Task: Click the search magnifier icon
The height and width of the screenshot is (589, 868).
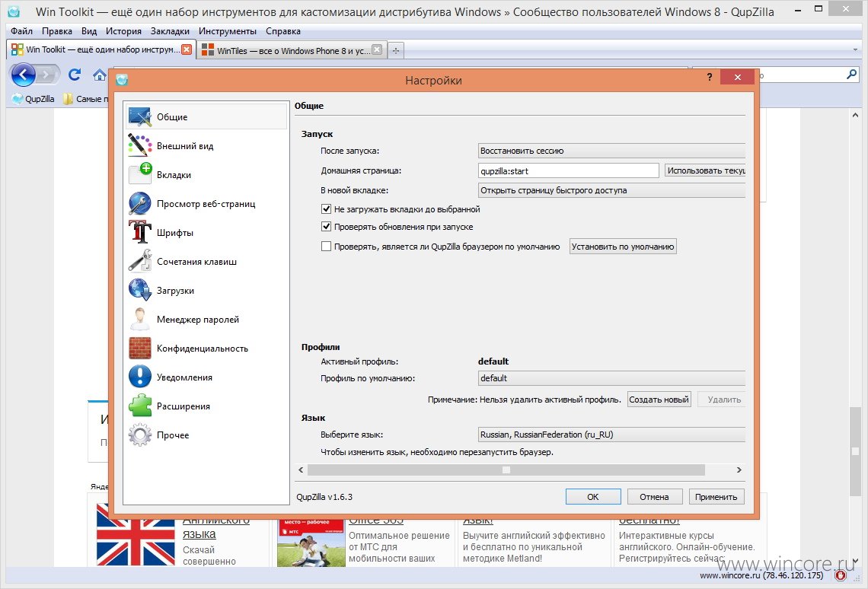Action: click(x=851, y=74)
